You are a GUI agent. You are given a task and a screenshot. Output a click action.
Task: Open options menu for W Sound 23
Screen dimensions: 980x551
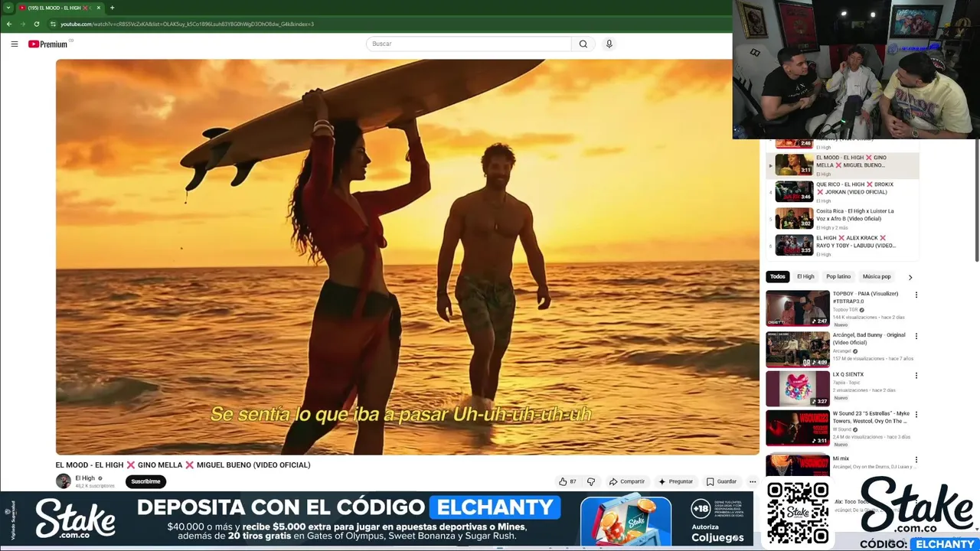916,415
